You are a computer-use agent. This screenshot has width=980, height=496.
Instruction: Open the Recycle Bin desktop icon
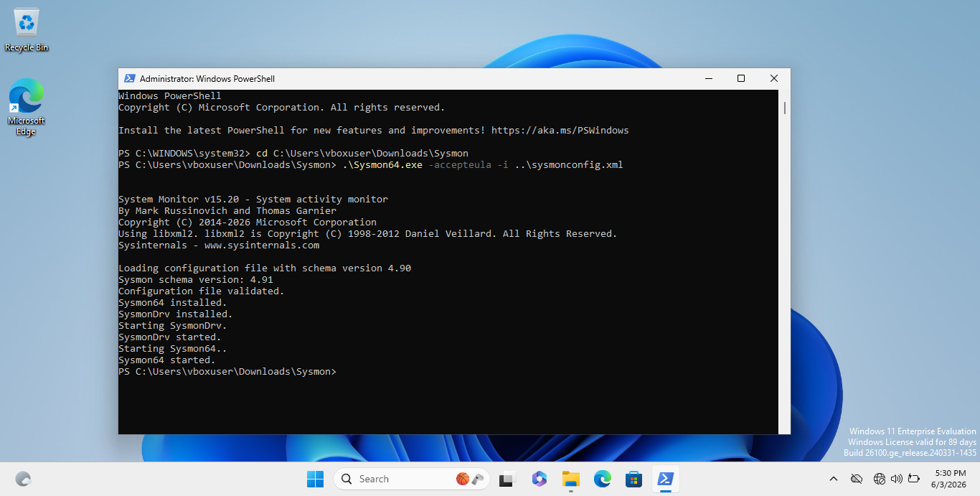27,30
